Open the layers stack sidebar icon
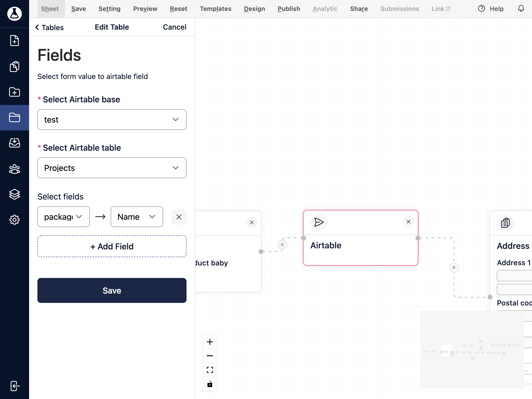This screenshot has height=399, width=532. pos(15,194)
